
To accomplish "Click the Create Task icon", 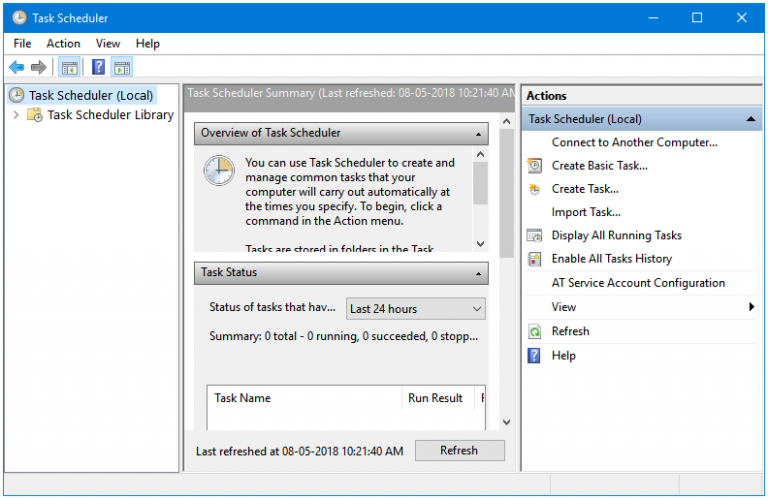I will point(534,189).
